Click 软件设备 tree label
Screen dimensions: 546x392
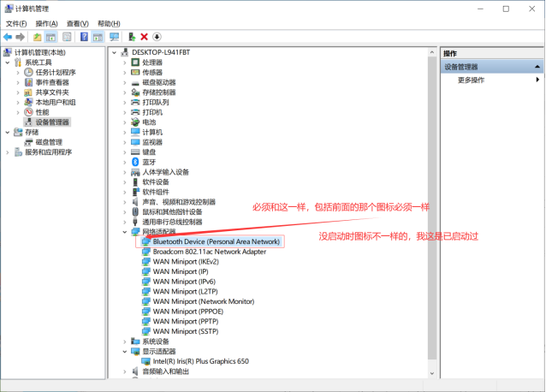[155, 182]
